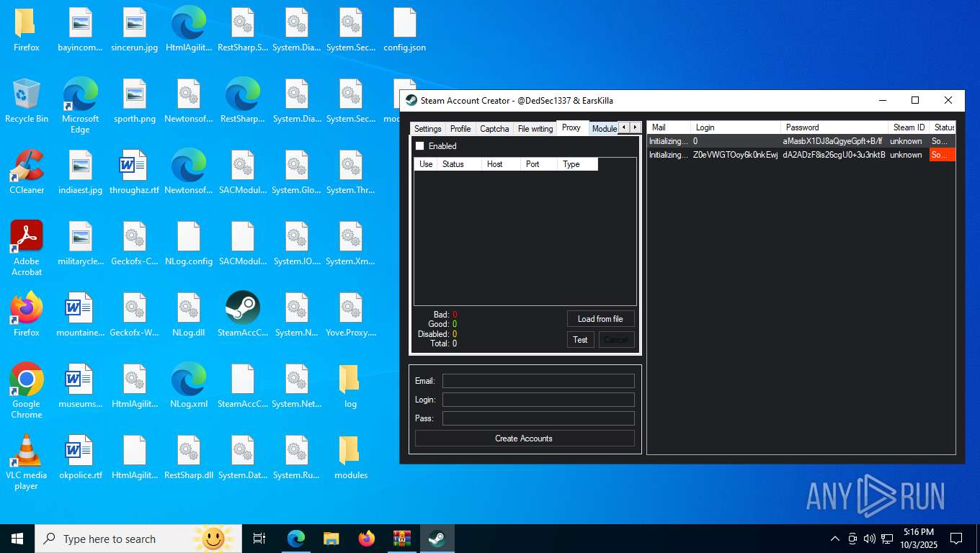The height and width of the screenshot is (553, 980).
Task: Select the config.json file on the desktop
Action: (x=405, y=30)
